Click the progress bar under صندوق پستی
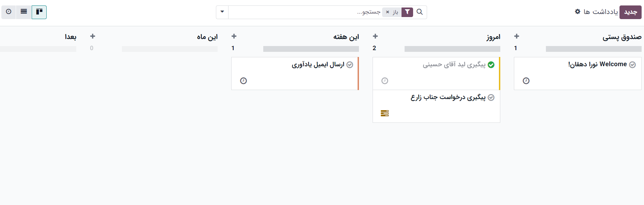 pyautogui.click(x=594, y=49)
